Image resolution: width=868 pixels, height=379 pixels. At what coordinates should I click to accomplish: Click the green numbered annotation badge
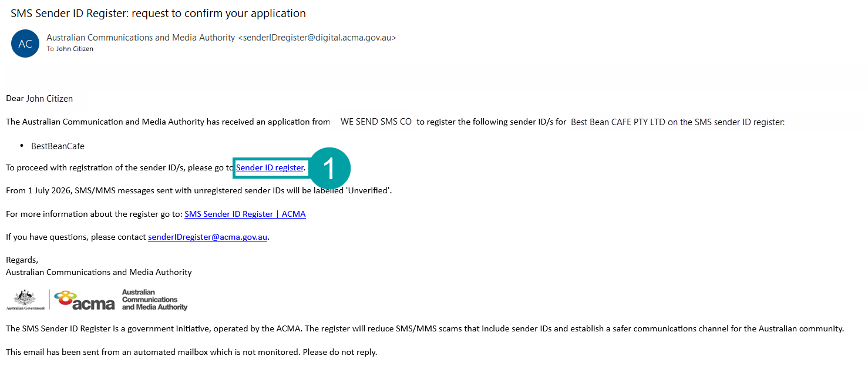329,168
